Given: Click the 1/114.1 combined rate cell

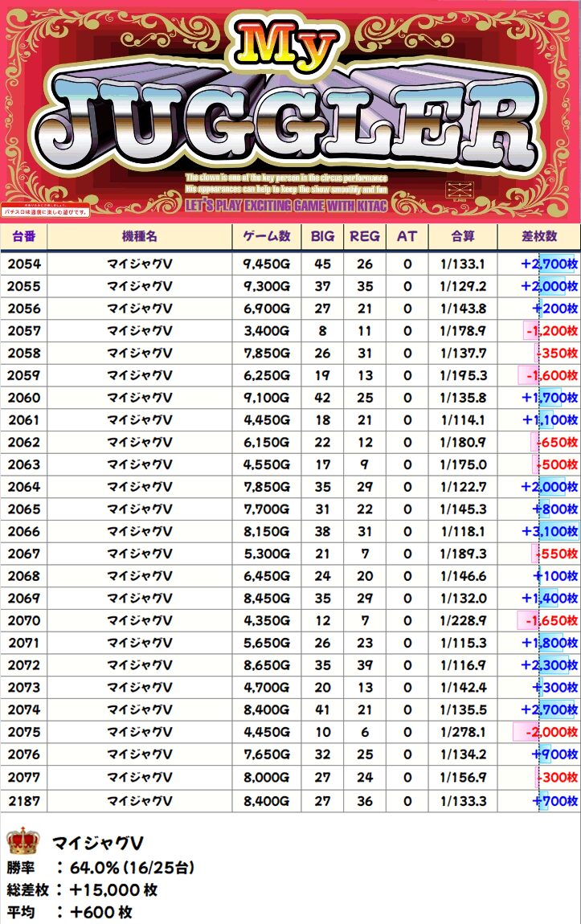Looking at the screenshot, I should [463, 420].
